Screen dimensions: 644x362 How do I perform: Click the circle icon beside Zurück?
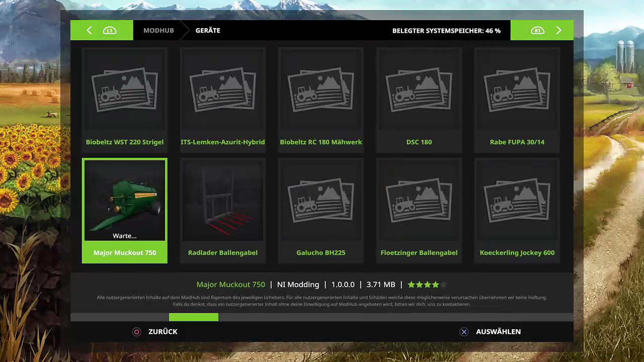pos(136,332)
